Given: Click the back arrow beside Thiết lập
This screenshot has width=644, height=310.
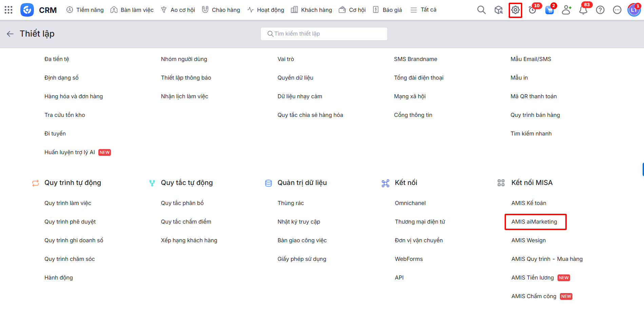Looking at the screenshot, I should coord(10,34).
